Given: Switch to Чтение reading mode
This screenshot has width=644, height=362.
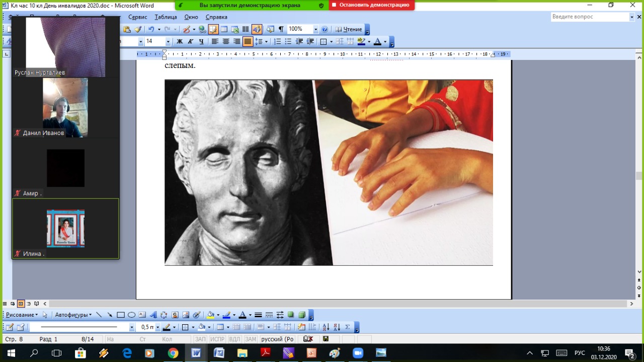Looking at the screenshot, I should click(349, 29).
